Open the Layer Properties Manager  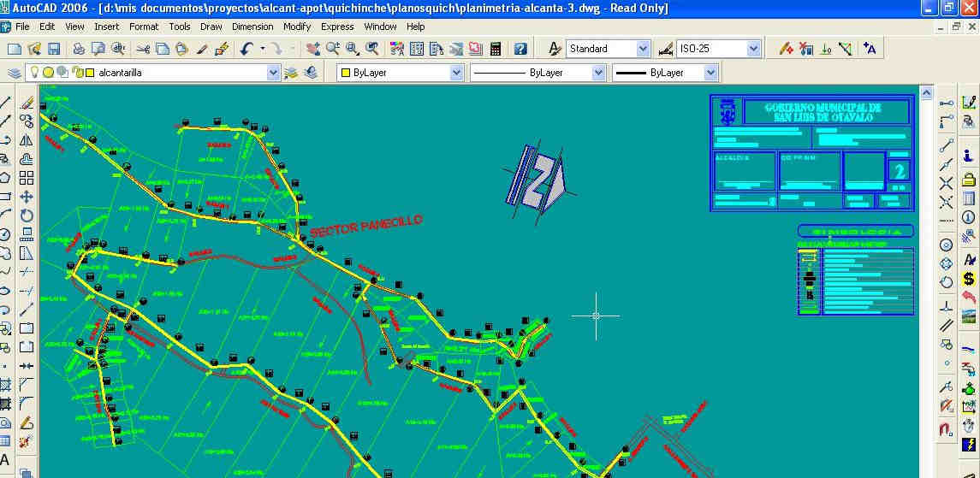pyautogui.click(x=14, y=73)
